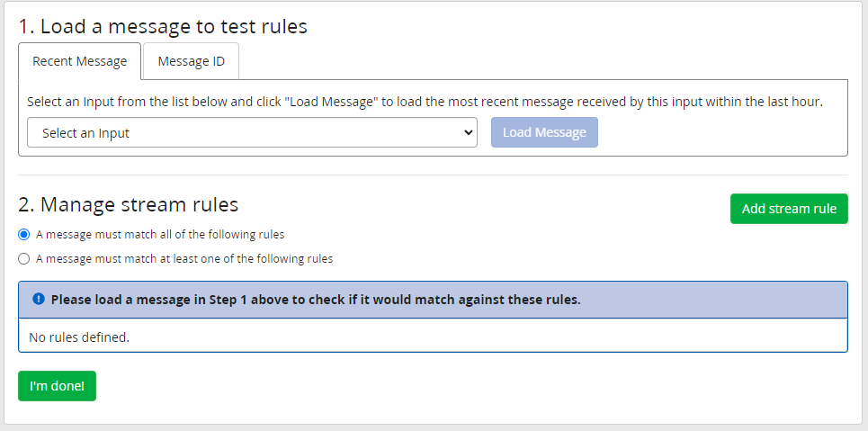Click empty space right of the Load Message button
868x431 pixels.
720,132
